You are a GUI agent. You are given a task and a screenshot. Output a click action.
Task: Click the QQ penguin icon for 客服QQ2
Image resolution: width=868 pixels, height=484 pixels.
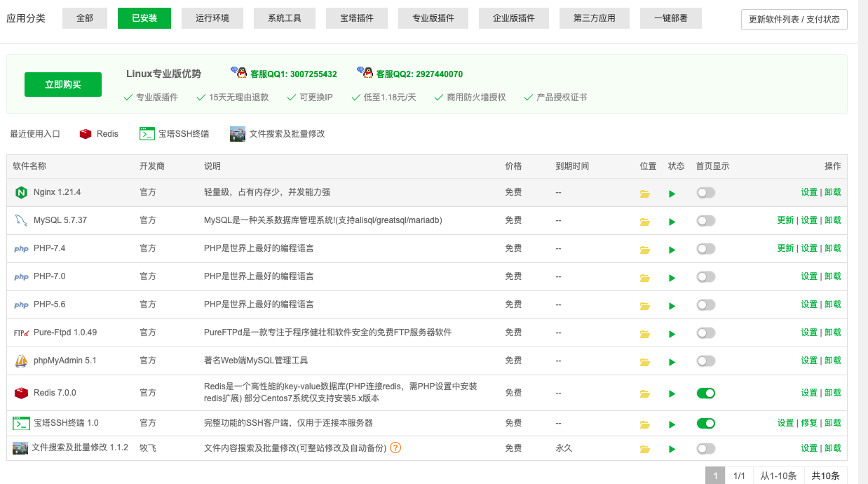click(365, 72)
